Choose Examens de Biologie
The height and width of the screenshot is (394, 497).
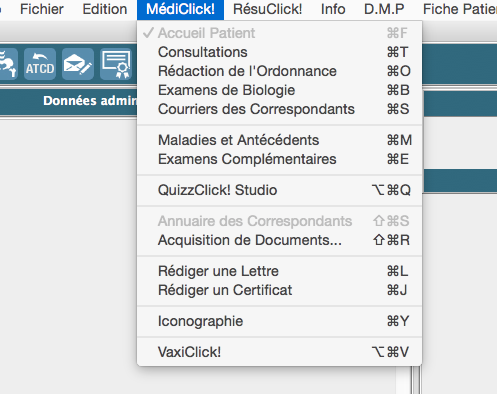279,90
